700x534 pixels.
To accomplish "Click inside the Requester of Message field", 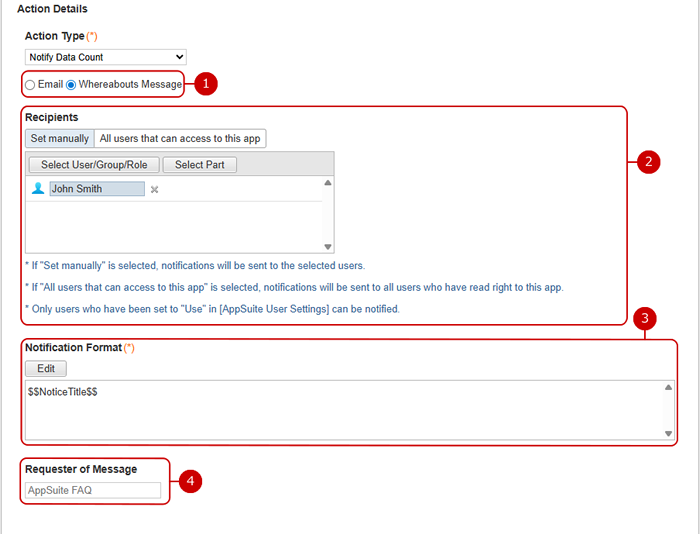I will pyautogui.click(x=93, y=491).
